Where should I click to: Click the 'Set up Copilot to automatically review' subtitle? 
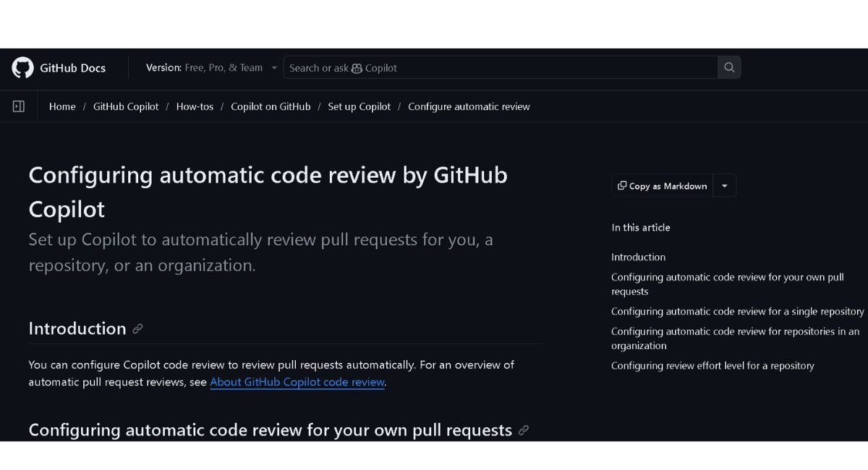pyautogui.click(x=260, y=252)
